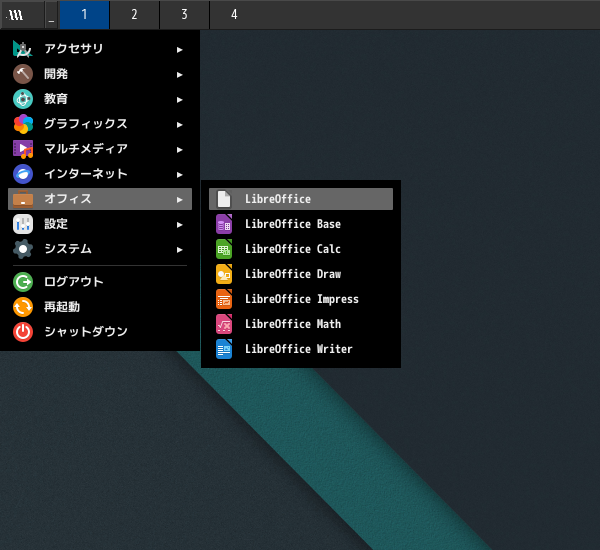The image size is (600, 550).
Task: Open LibreOffice Math formula icon
Action: 224,324
